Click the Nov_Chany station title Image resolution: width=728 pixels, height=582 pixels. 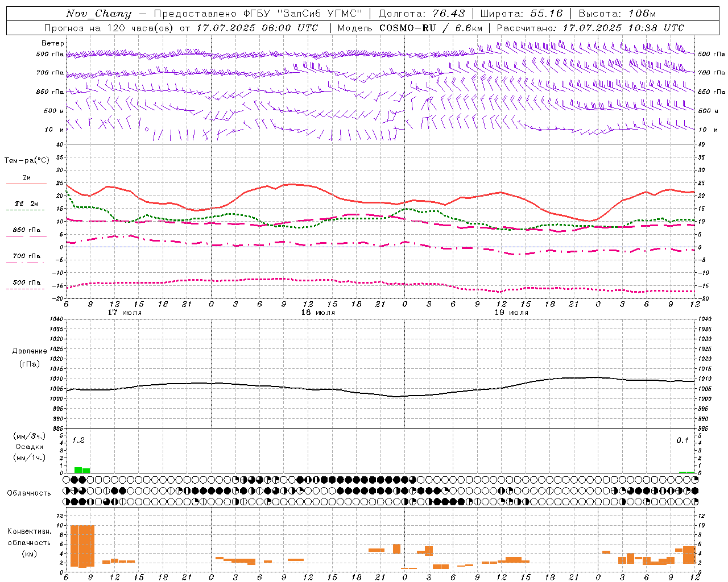98,14
